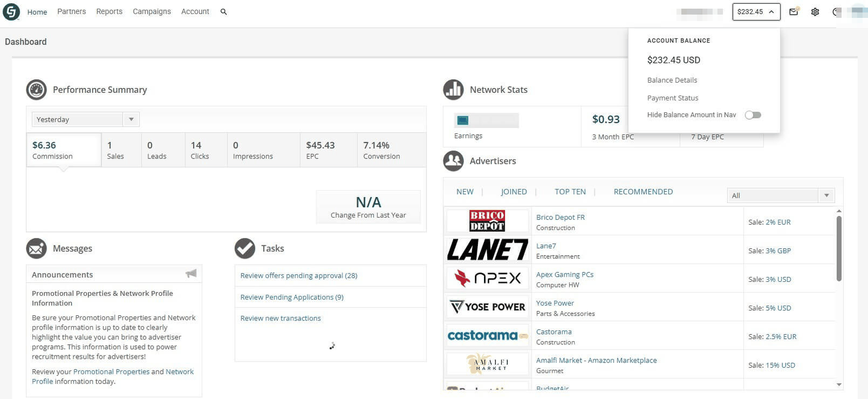The image size is (868, 399).
Task: Open the Apex Gaming PCs advertiser link
Action: click(x=565, y=275)
